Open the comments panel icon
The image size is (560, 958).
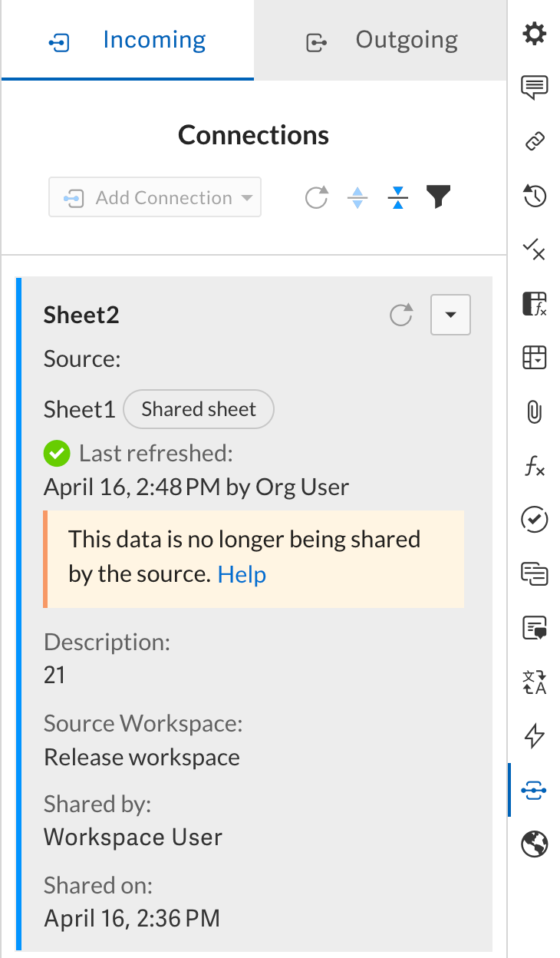click(534, 88)
